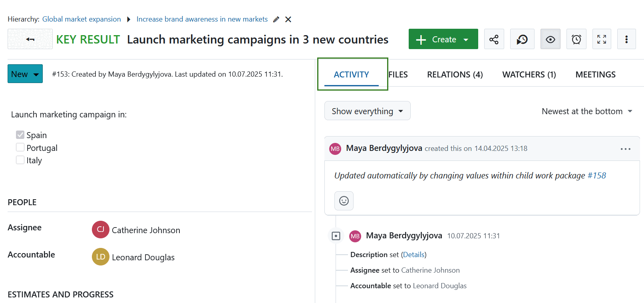The height and width of the screenshot is (303, 644).
Task: Open the Watchers (1) tab
Action: click(529, 75)
